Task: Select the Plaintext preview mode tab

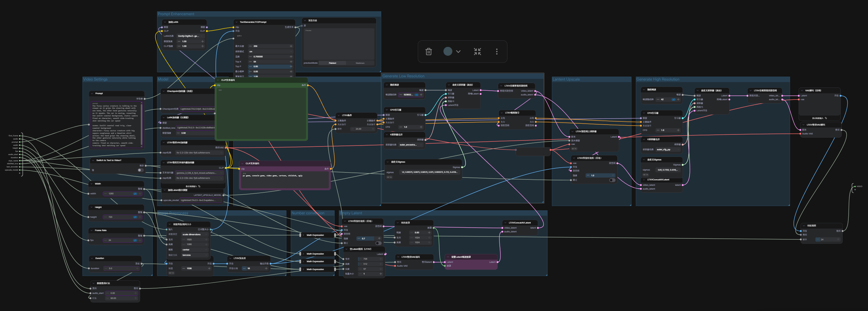Action: [x=332, y=63]
